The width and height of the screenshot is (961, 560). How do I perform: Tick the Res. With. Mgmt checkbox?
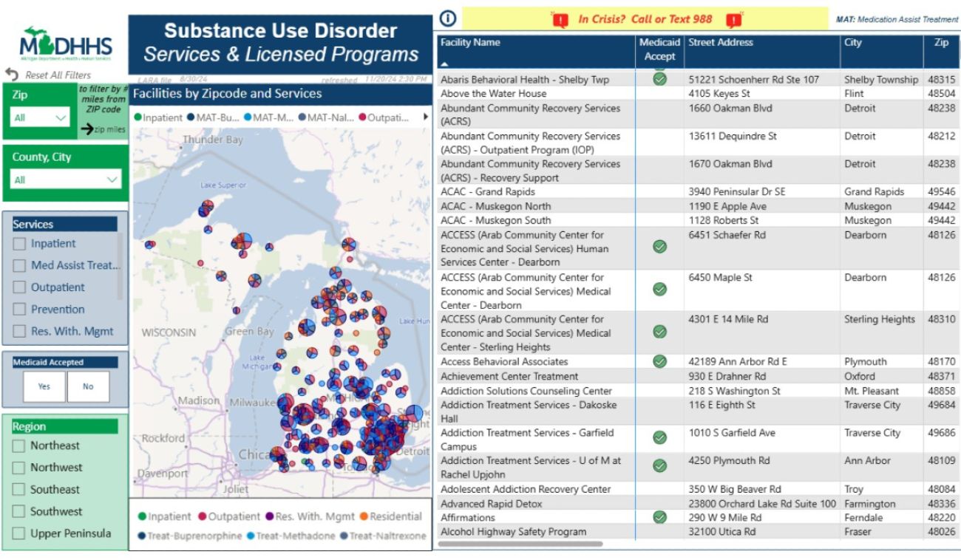coord(19,332)
